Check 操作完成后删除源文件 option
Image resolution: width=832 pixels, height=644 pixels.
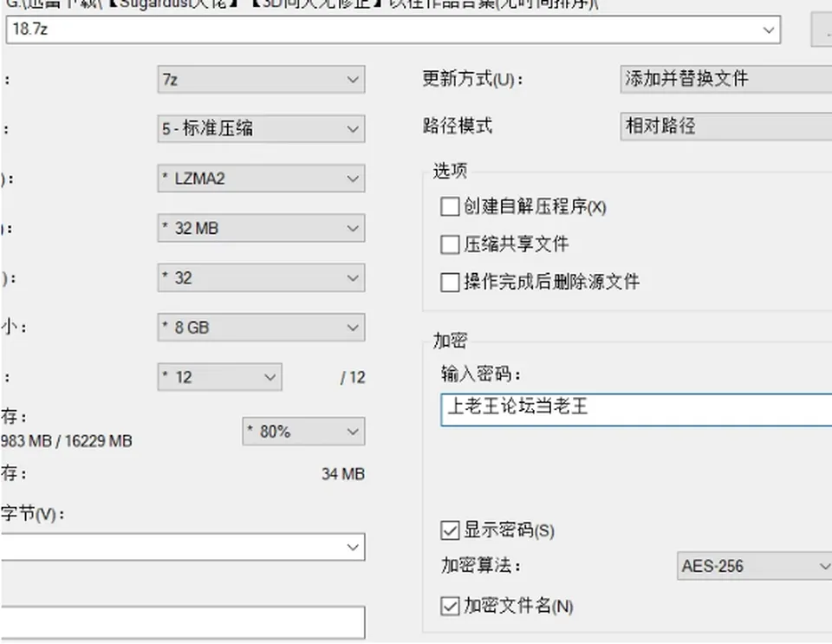tap(450, 283)
